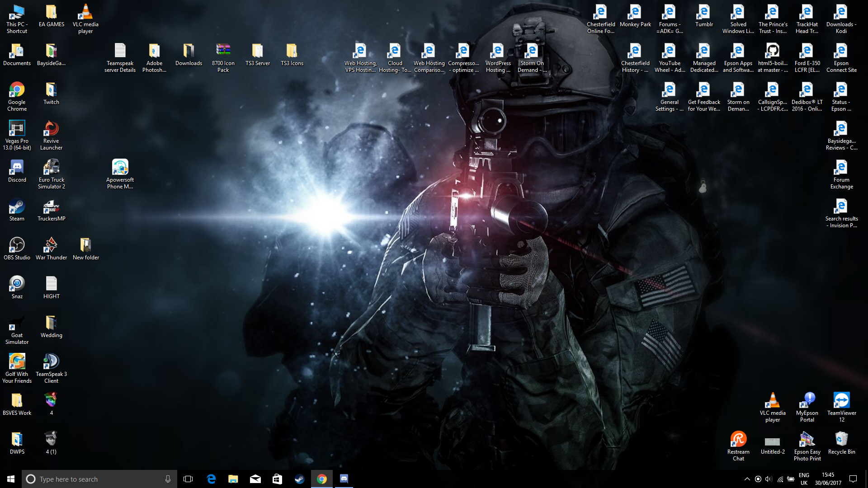Open the Google Chrome desktop shortcut

[x=17, y=96]
